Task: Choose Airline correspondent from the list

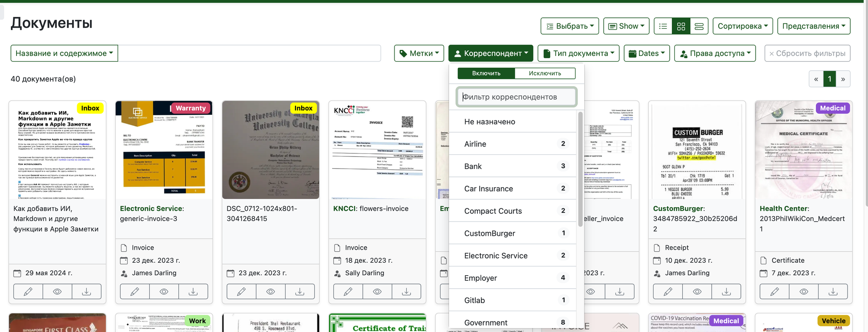Action: [x=513, y=144]
